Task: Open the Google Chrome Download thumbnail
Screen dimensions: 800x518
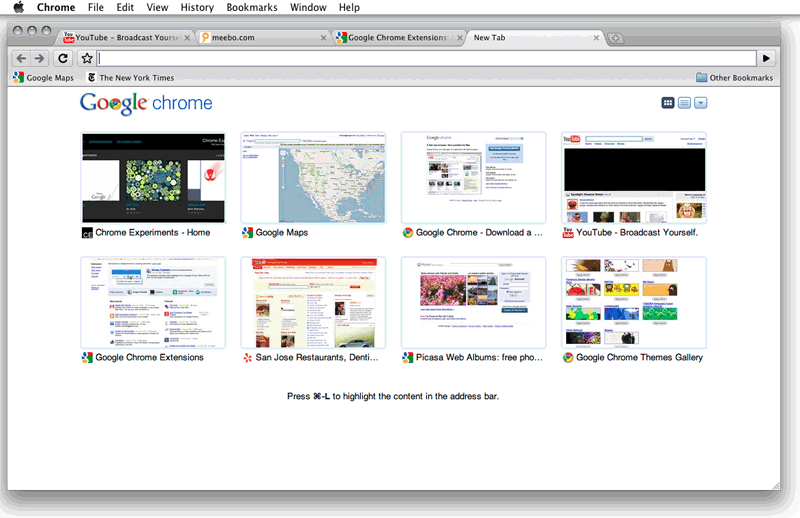Action: tap(473, 178)
